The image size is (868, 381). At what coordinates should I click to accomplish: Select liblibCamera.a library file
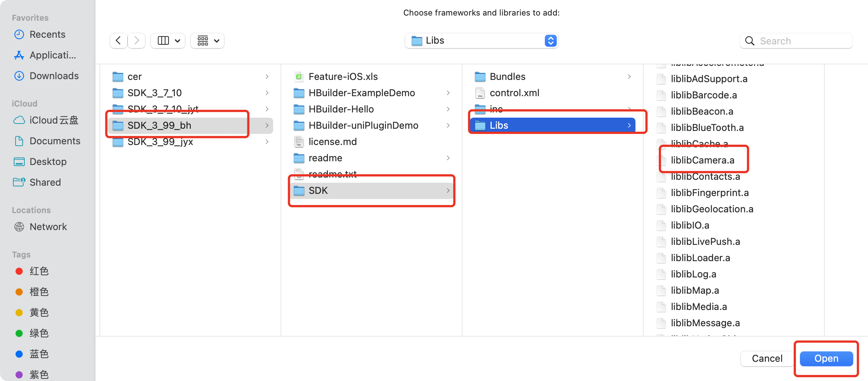point(702,160)
